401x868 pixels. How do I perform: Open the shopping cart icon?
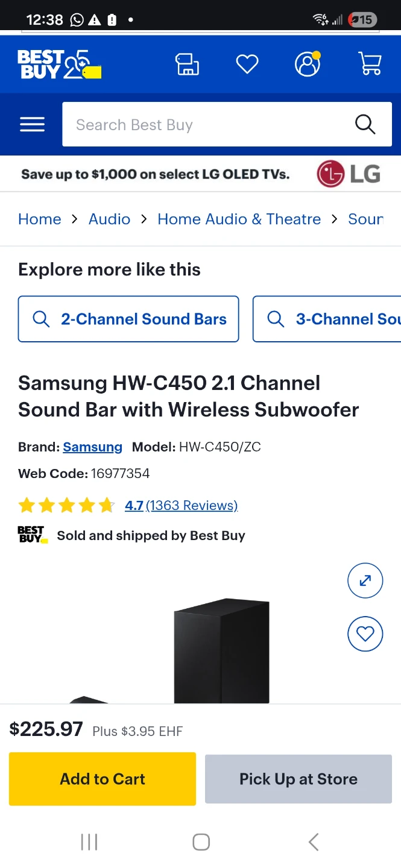(370, 64)
